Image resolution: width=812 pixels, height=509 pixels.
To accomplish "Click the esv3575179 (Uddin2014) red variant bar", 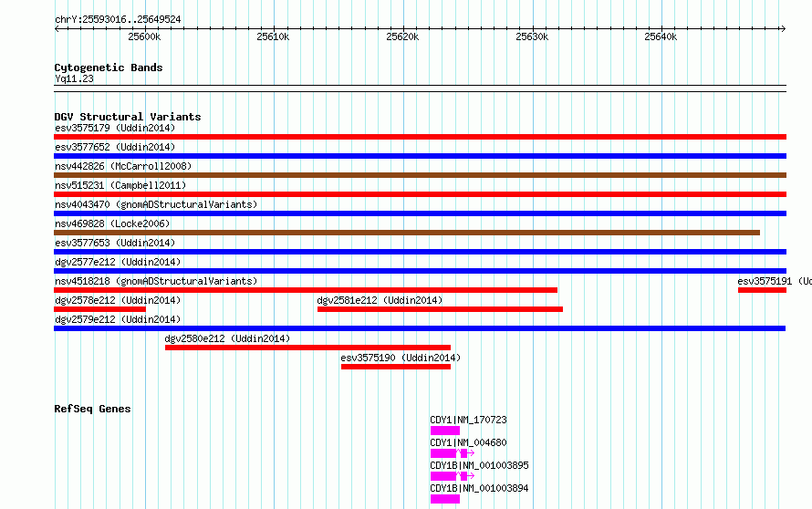I will coord(420,137).
